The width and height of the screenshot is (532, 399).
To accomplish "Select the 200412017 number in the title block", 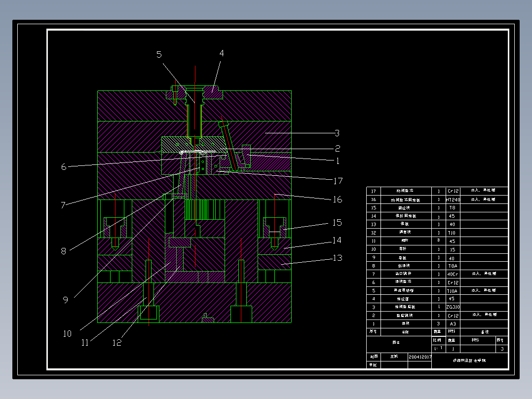I will coord(419,357).
